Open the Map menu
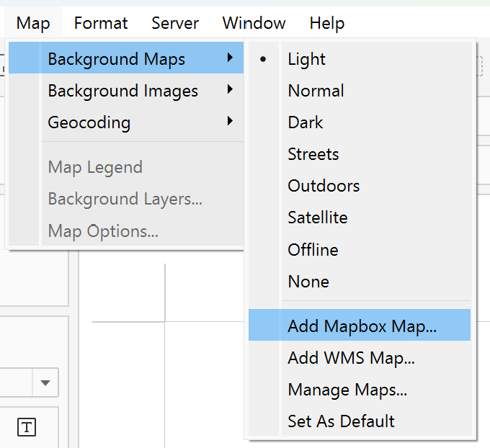Screen dimensions: 490x448 pos(33,23)
